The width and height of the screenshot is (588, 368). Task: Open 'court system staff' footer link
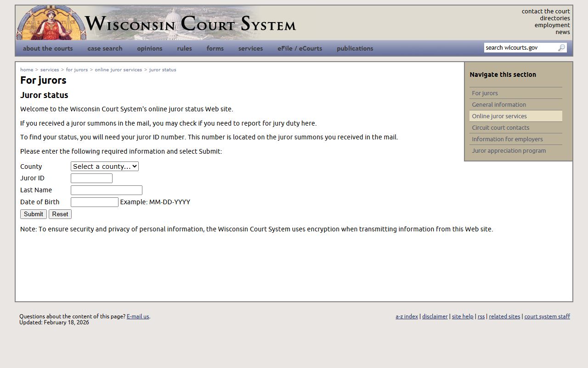click(547, 316)
